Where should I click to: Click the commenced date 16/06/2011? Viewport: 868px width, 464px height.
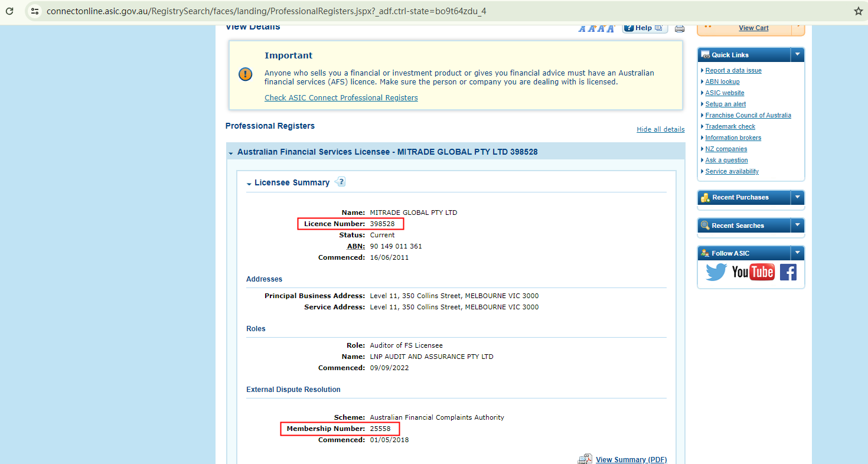[x=390, y=257]
